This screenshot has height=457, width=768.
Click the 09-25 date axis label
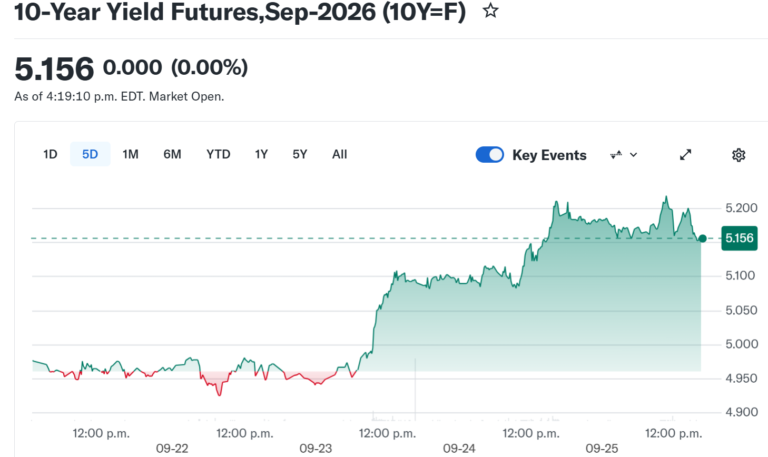click(x=602, y=448)
